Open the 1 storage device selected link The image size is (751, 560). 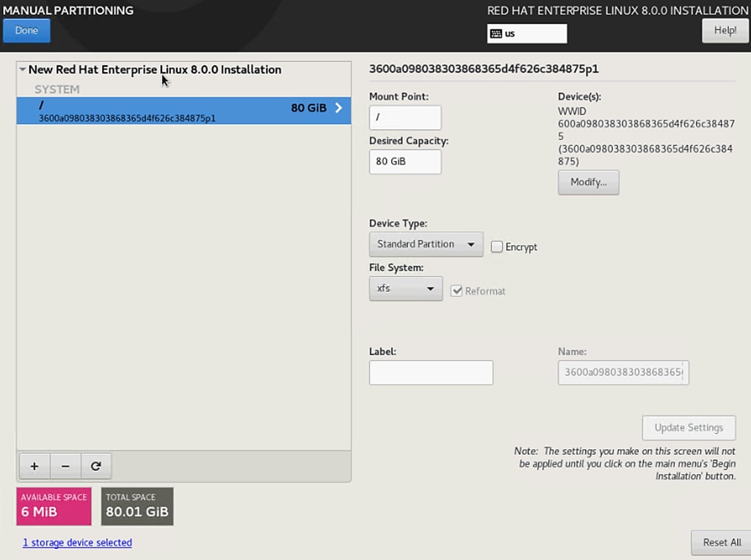pos(77,542)
